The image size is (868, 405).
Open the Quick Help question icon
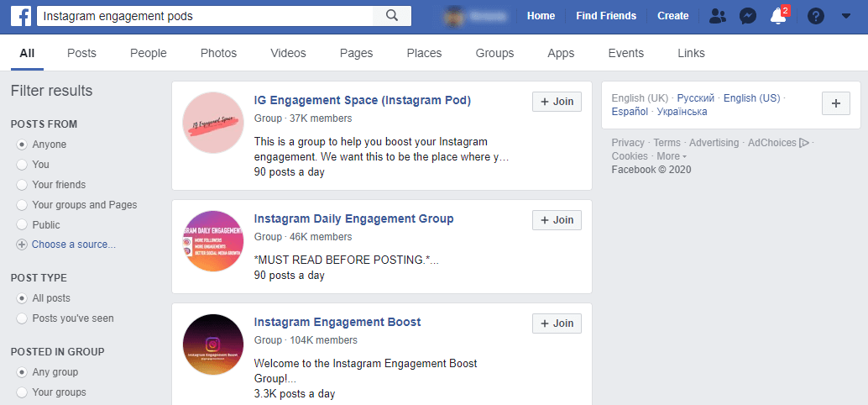click(815, 16)
